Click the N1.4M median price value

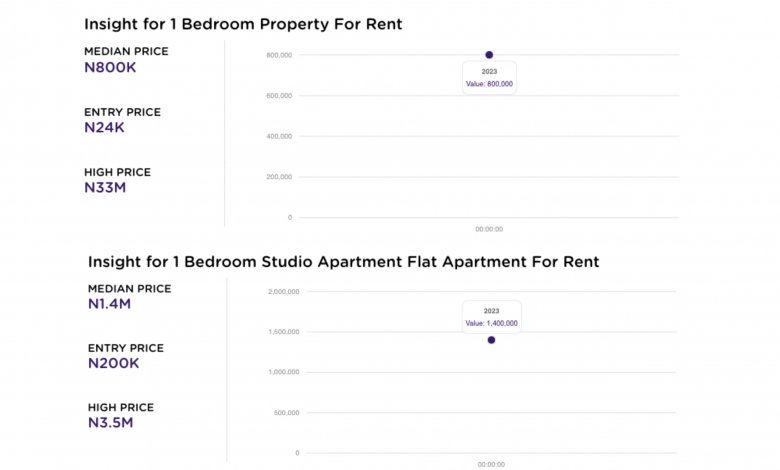110,303
